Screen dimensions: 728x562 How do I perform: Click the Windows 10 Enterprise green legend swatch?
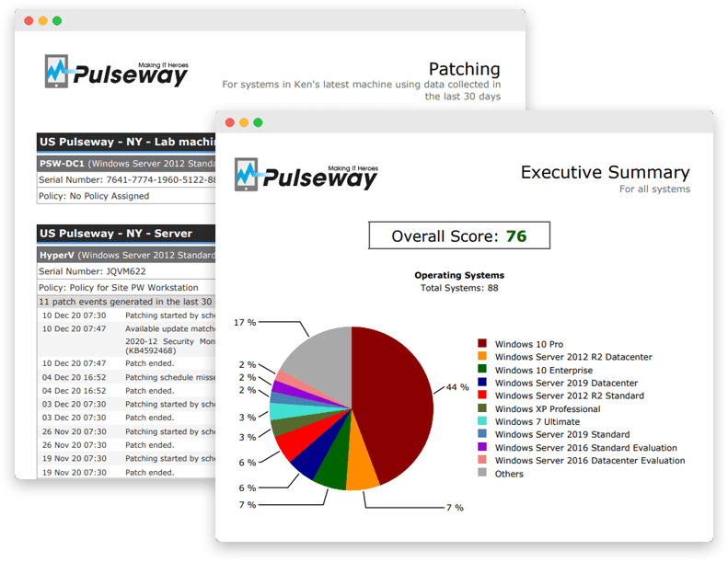(x=482, y=370)
